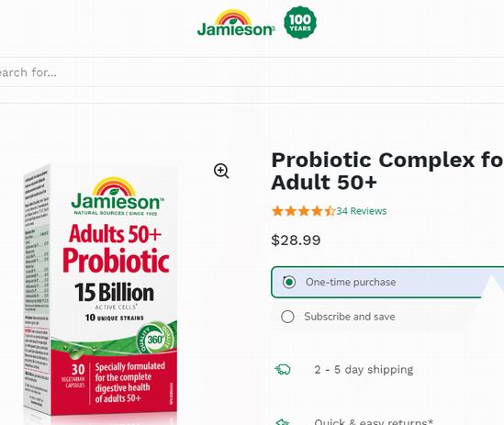504x425 pixels.
Task: Zoom product image with magnifier icon
Action: [x=221, y=171]
